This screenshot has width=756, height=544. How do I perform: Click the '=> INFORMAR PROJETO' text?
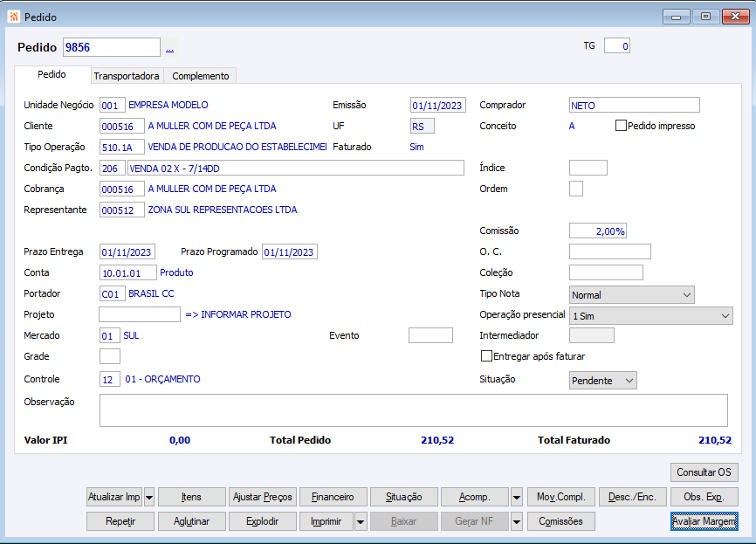point(238,314)
